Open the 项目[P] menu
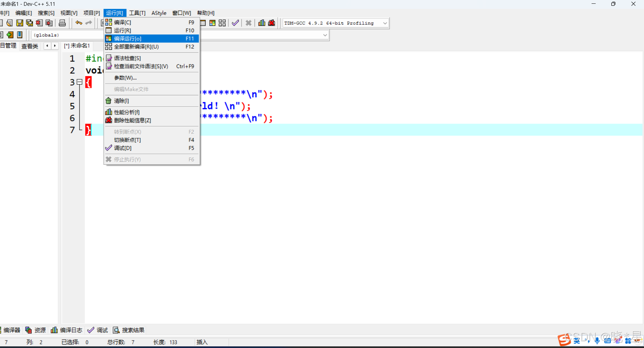Viewport: 644px width, 348px height. point(92,13)
